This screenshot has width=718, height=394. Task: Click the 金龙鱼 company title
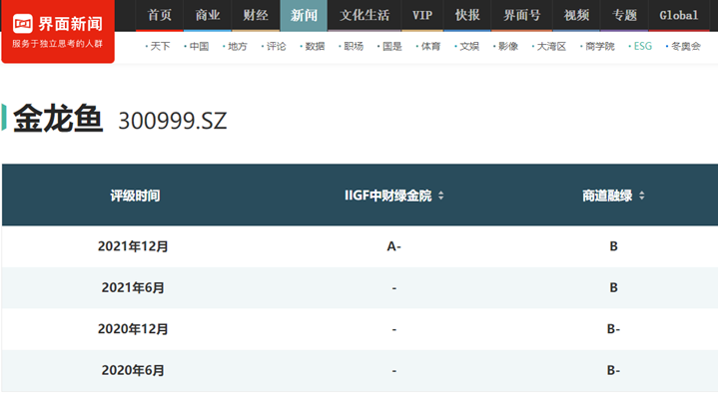point(58,119)
